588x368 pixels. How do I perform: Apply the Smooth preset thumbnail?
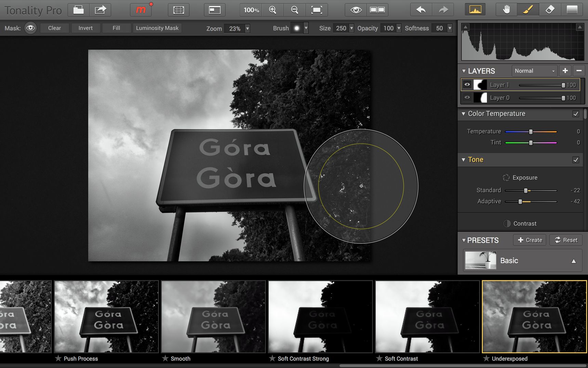[213, 317]
